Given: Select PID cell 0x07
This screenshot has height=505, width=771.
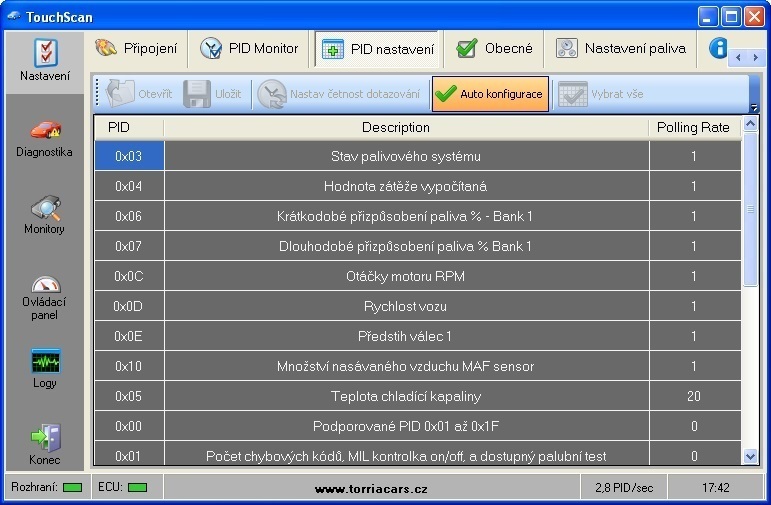Looking at the screenshot, I should coord(129,246).
